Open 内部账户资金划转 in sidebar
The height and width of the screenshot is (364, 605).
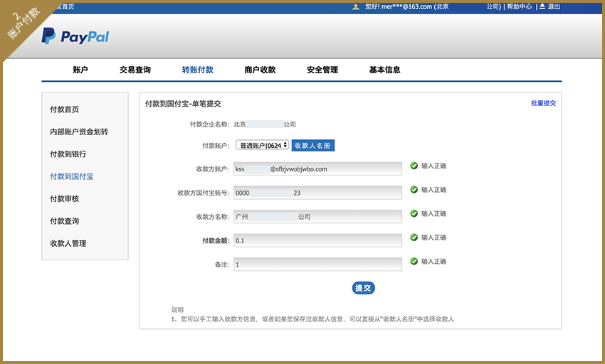coord(79,132)
